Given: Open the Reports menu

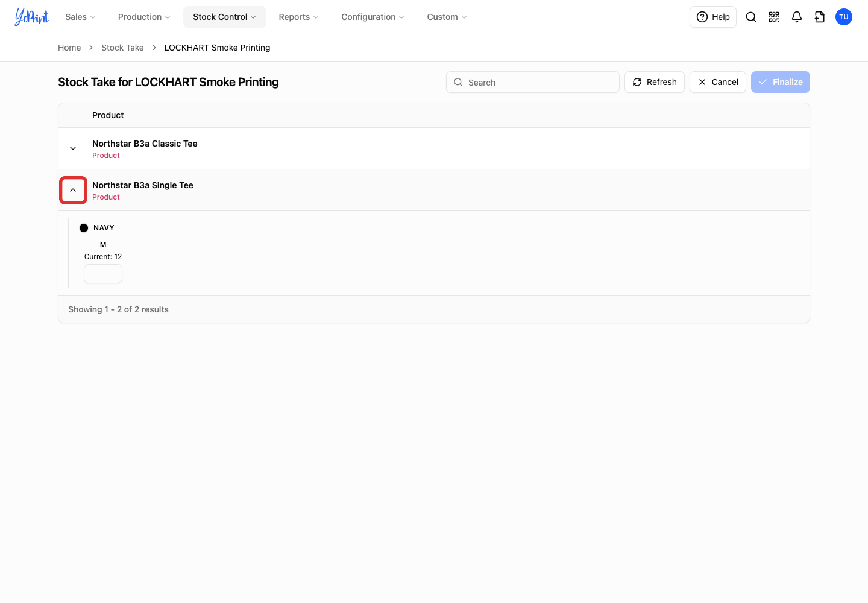Looking at the screenshot, I should pos(298,17).
